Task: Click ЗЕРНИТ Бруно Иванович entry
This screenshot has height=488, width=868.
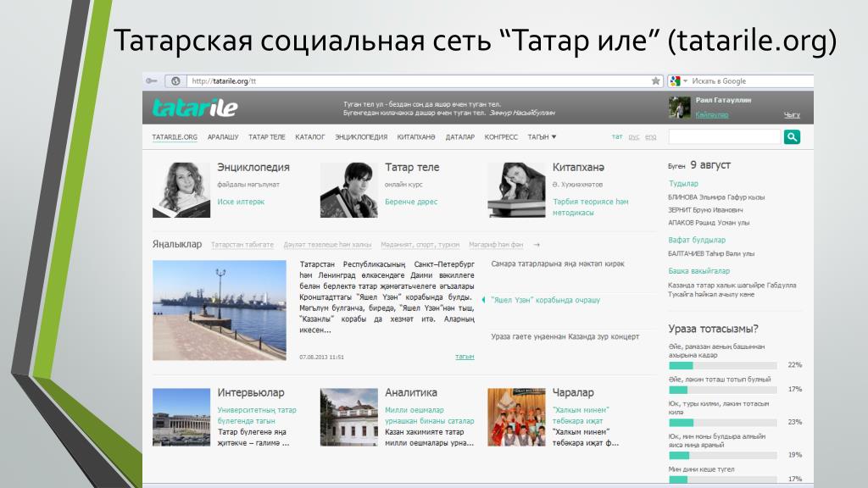Action: [705, 210]
